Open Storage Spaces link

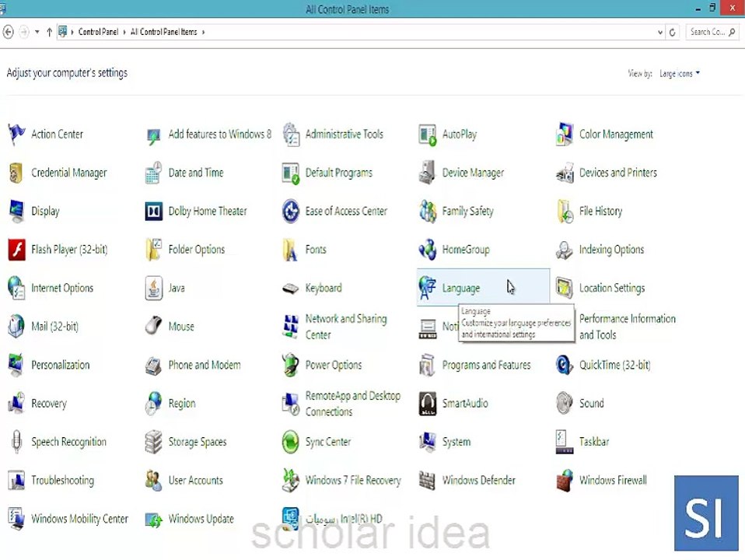point(198,442)
